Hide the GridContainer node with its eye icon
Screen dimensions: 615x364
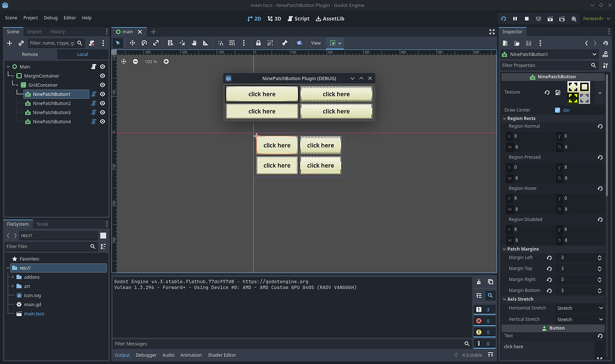point(102,85)
